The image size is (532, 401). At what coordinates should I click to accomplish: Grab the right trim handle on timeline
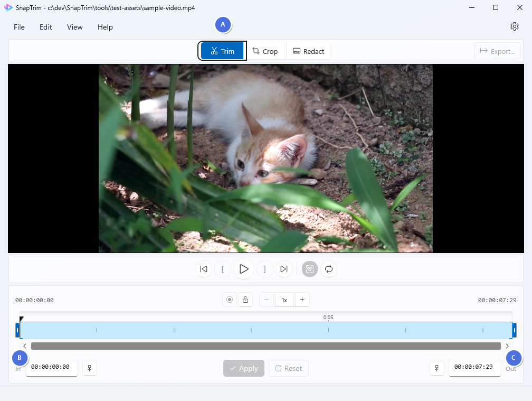coord(514,330)
